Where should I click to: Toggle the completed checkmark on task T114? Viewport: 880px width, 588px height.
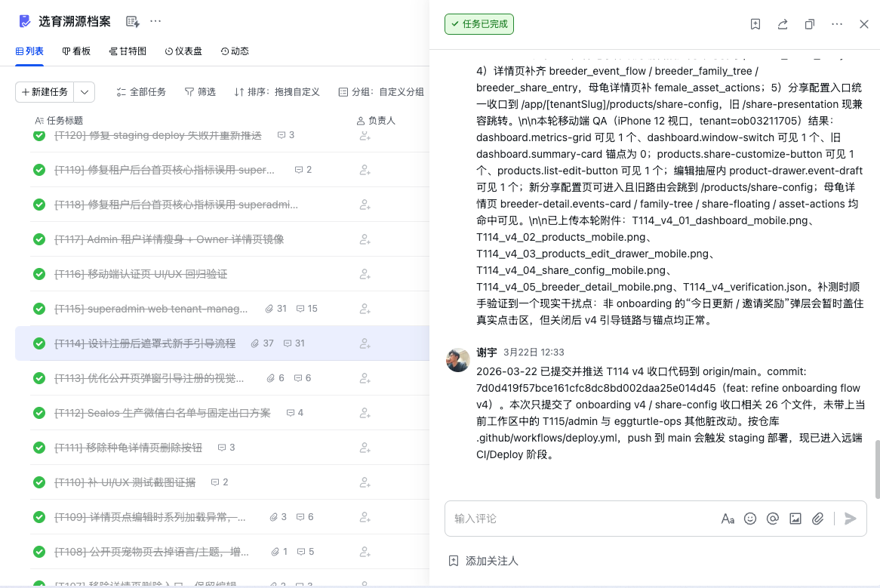point(39,343)
